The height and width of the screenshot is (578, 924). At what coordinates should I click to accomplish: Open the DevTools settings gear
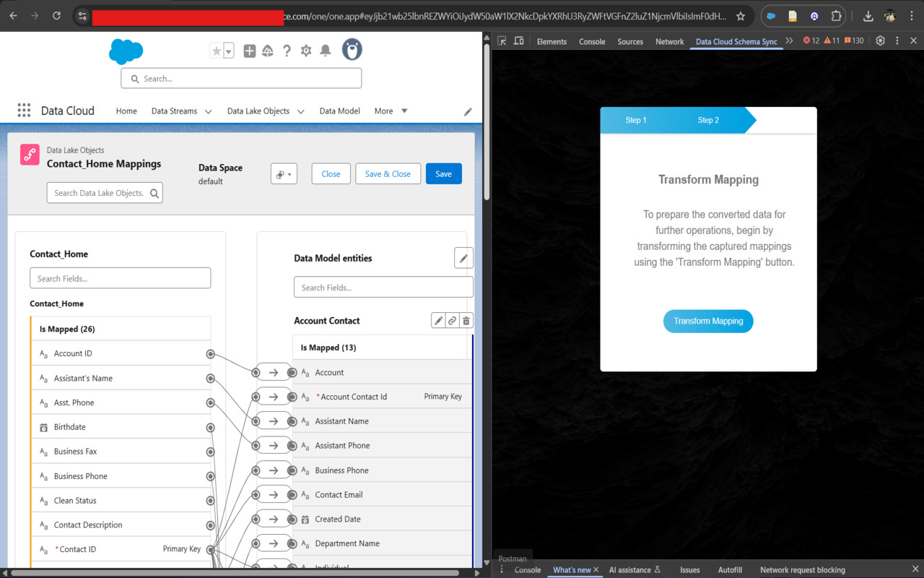[x=880, y=41]
